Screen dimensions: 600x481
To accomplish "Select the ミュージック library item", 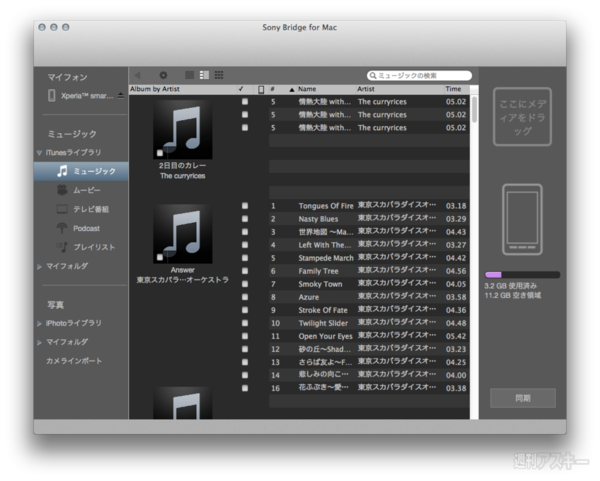I will point(81,171).
